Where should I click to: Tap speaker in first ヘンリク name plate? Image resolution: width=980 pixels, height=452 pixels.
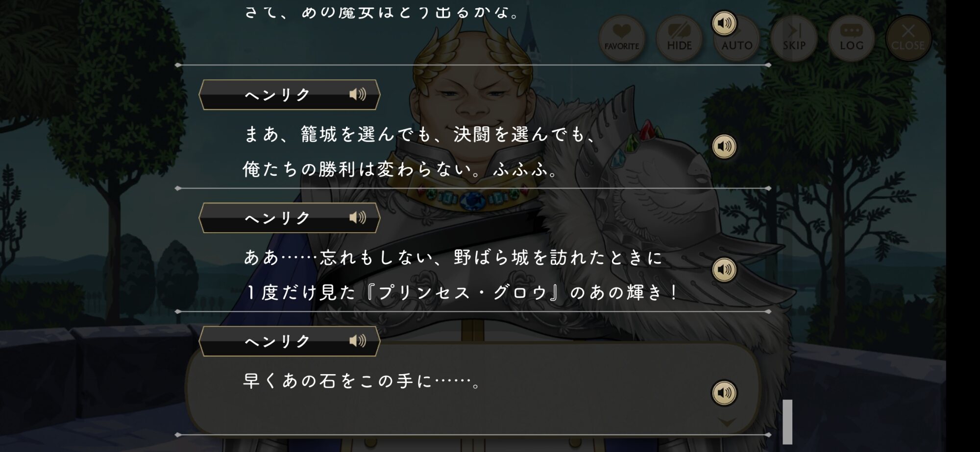358,95
